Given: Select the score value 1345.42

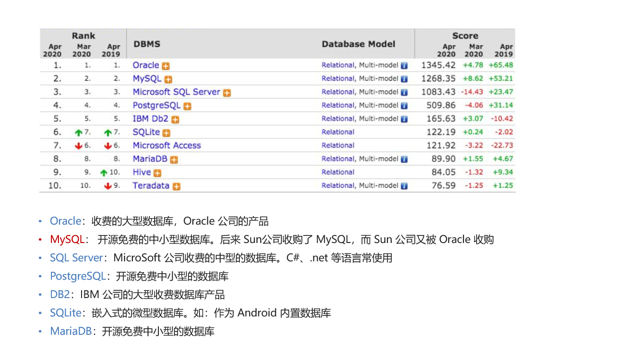Looking at the screenshot, I should point(438,65).
